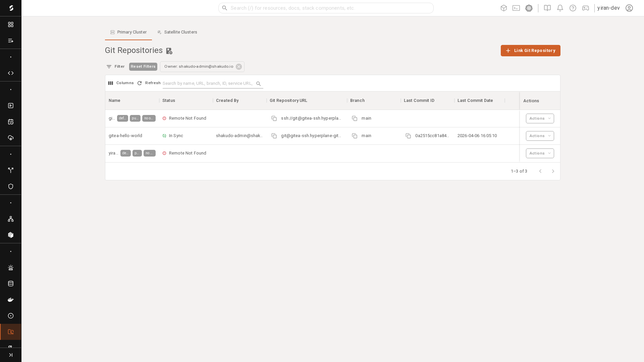This screenshot has height=362, width=644.
Task: Copy the gitea-hello-world repository URL
Action: [274, 136]
